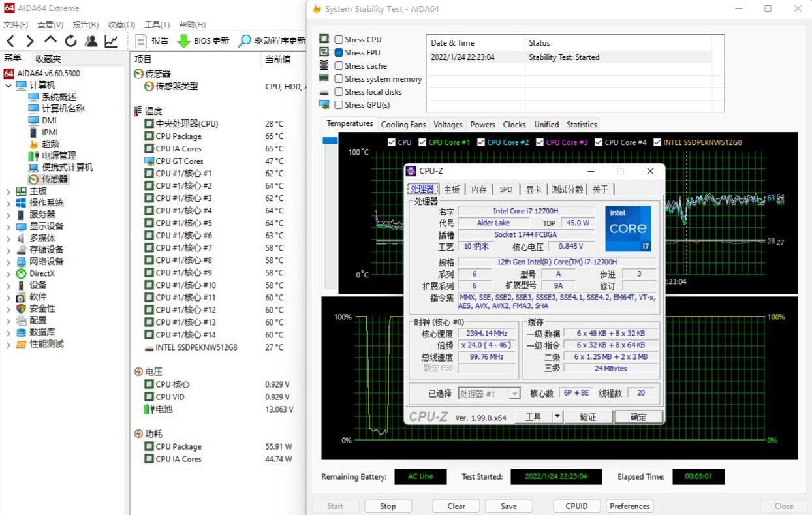
Task: Open the CPUID button
Action: click(577, 506)
